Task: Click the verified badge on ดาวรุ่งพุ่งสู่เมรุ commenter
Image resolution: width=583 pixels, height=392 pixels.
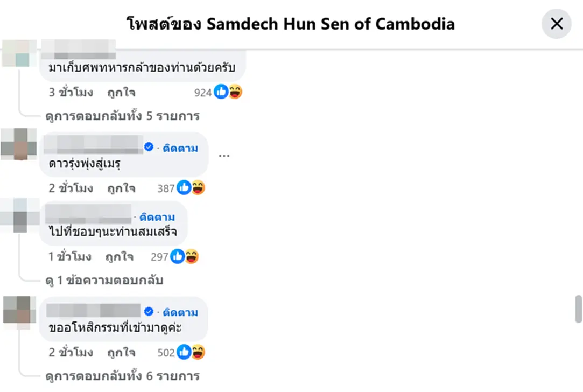Action: [x=149, y=147]
